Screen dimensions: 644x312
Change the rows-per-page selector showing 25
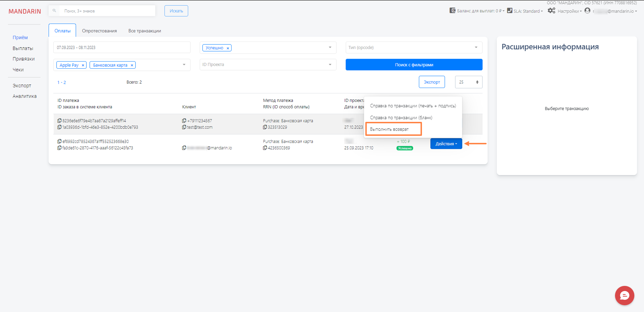[468, 82]
